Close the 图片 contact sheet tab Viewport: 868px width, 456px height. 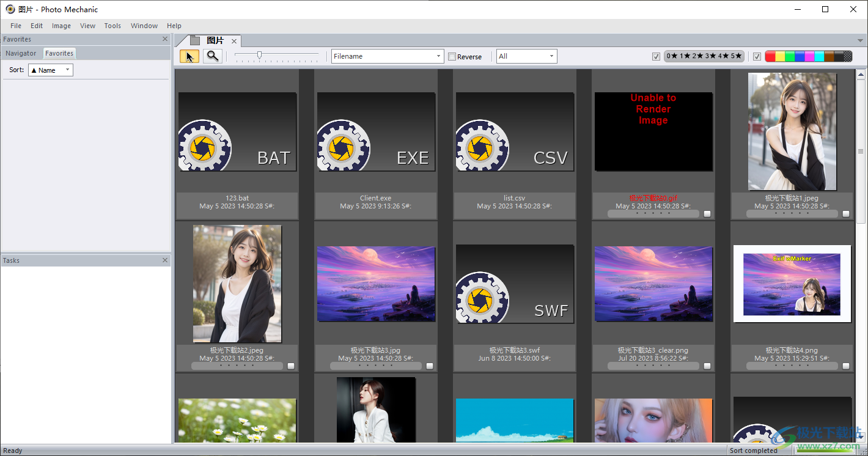coord(234,41)
